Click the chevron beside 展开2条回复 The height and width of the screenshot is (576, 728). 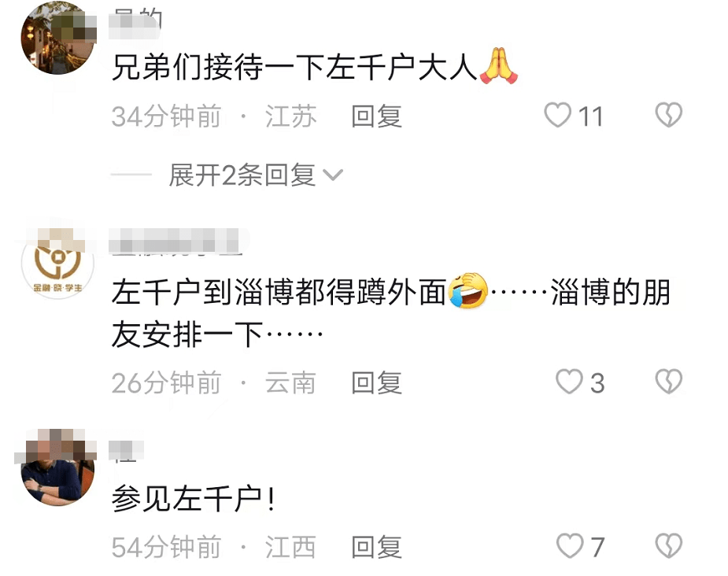[x=333, y=175]
